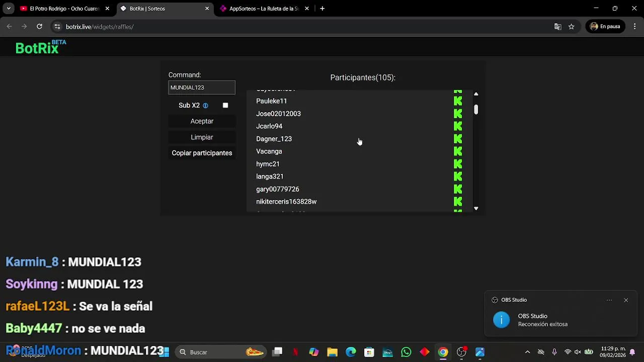Click Copiar participantes button

click(202, 153)
